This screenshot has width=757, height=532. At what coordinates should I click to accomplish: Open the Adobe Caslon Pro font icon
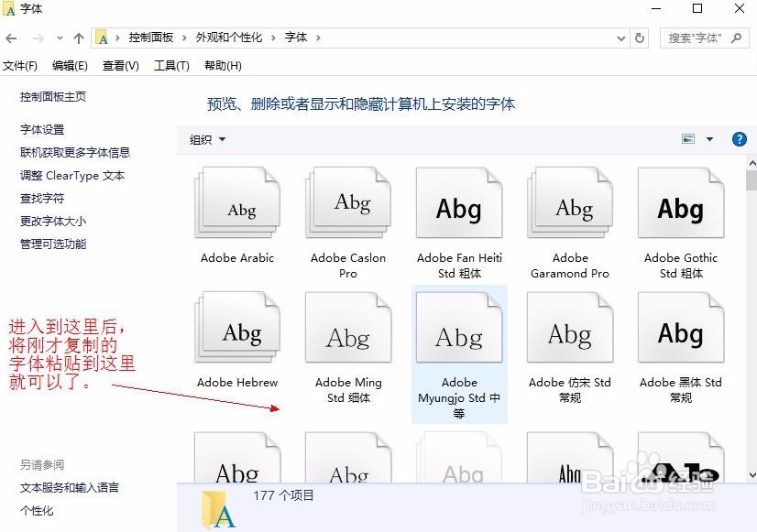[x=348, y=202]
